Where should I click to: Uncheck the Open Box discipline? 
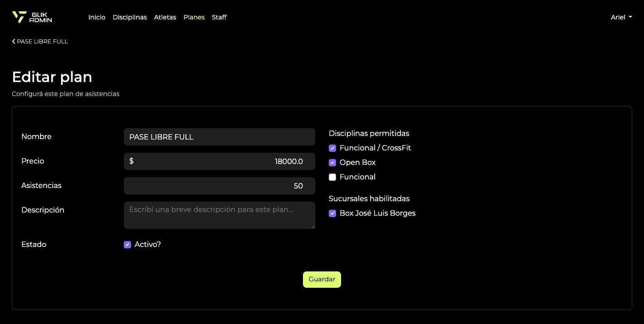tap(332, 163)
